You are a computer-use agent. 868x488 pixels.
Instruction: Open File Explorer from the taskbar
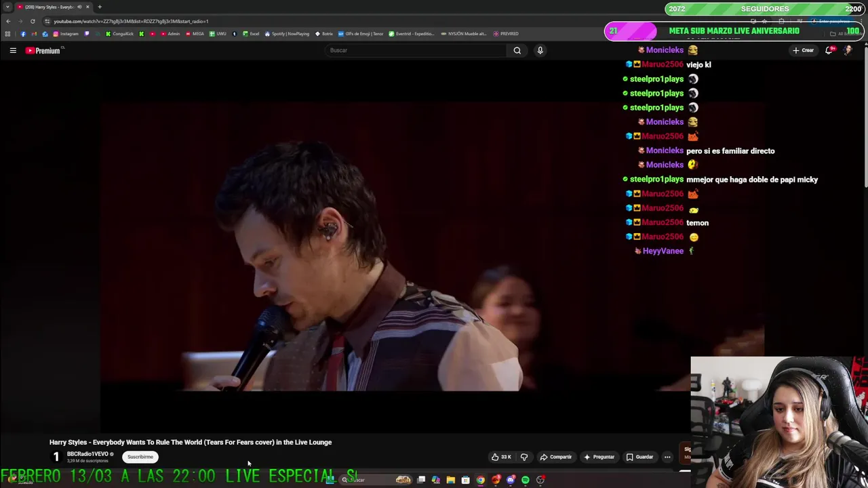pos(450,480)
